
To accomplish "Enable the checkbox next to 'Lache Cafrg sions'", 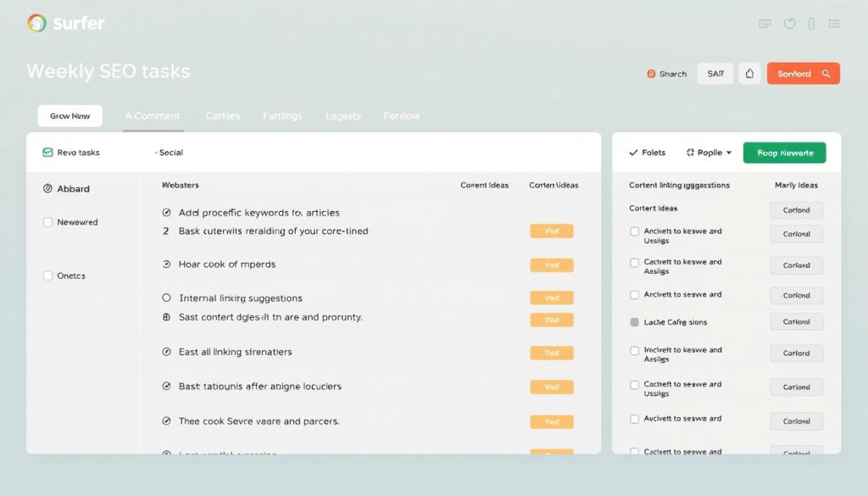I will [634, 321].
